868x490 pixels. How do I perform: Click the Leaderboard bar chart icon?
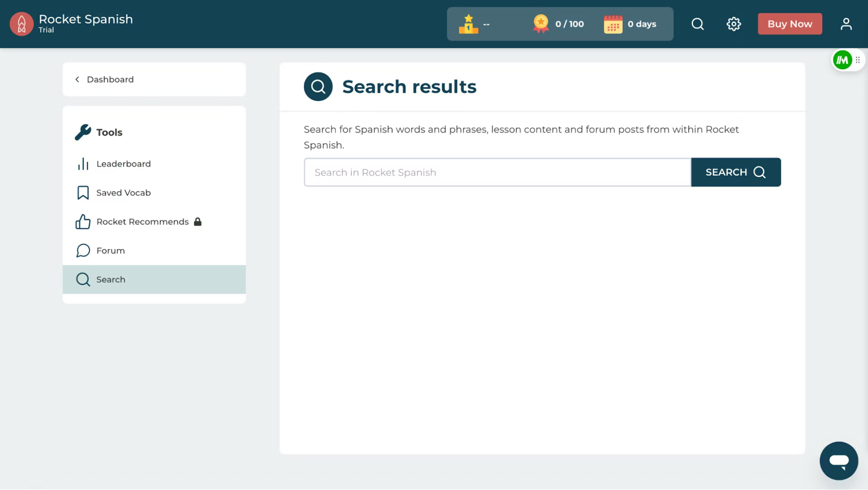pyautogui.click(x=83, y=164)
